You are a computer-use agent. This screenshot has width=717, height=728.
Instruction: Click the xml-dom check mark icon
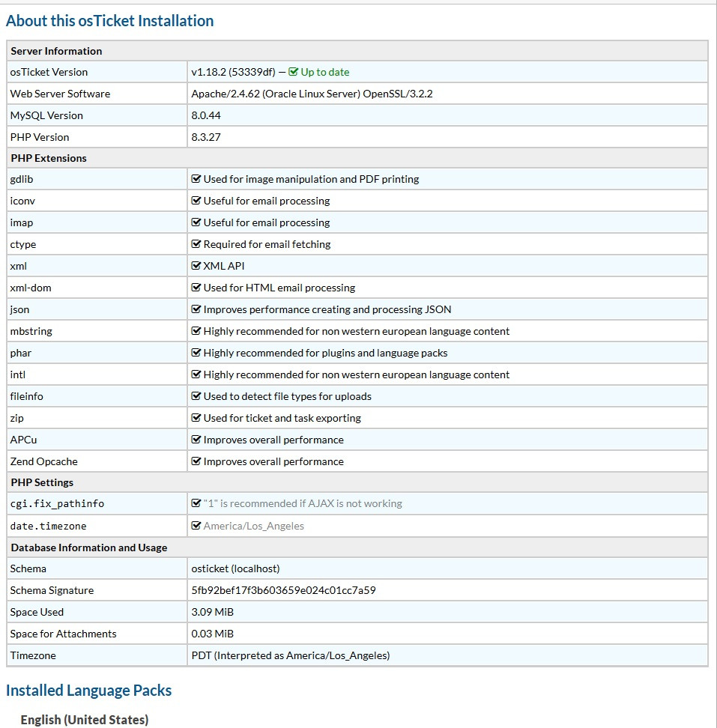(196, 288)
